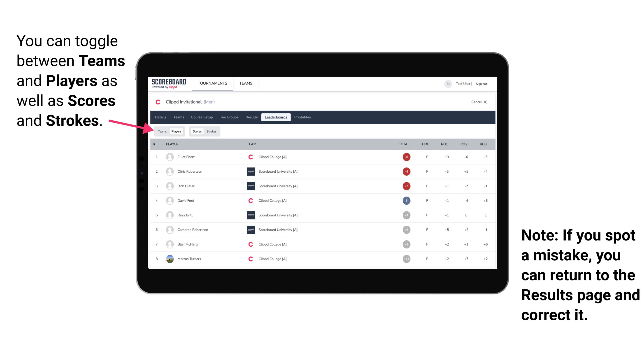Select the Results tab
644x346 pixels.
tap(252, 117)
